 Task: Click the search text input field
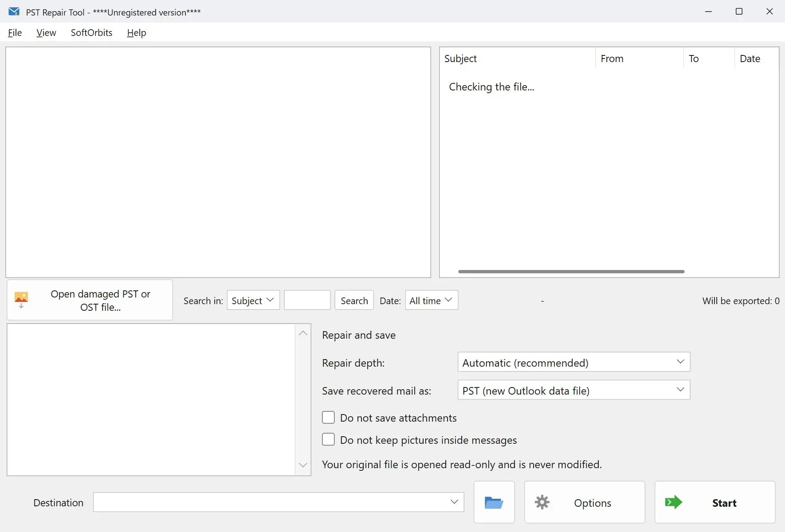pyautogui.click(x=307, y=300)
